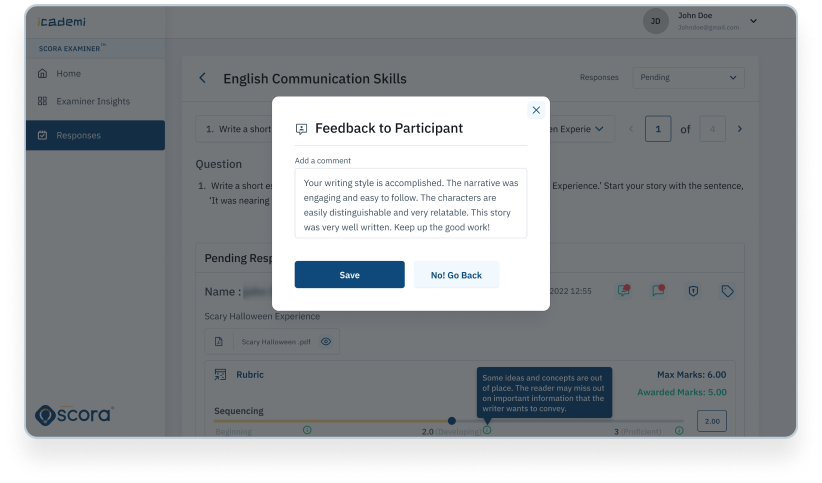
Task: Expand the question selector dropdown chevron
Action: [x=600, y=128]
